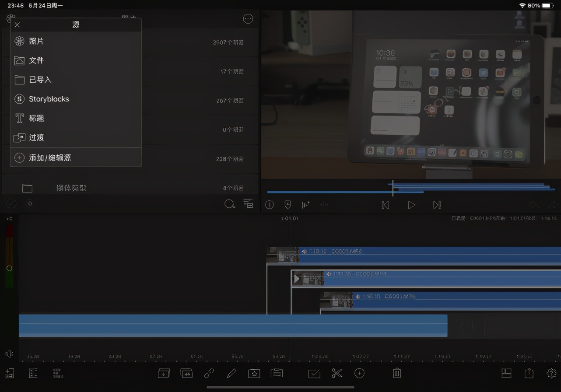Open 标题 titles source
This screenshot has height=392, width=561.
(75, 118)
